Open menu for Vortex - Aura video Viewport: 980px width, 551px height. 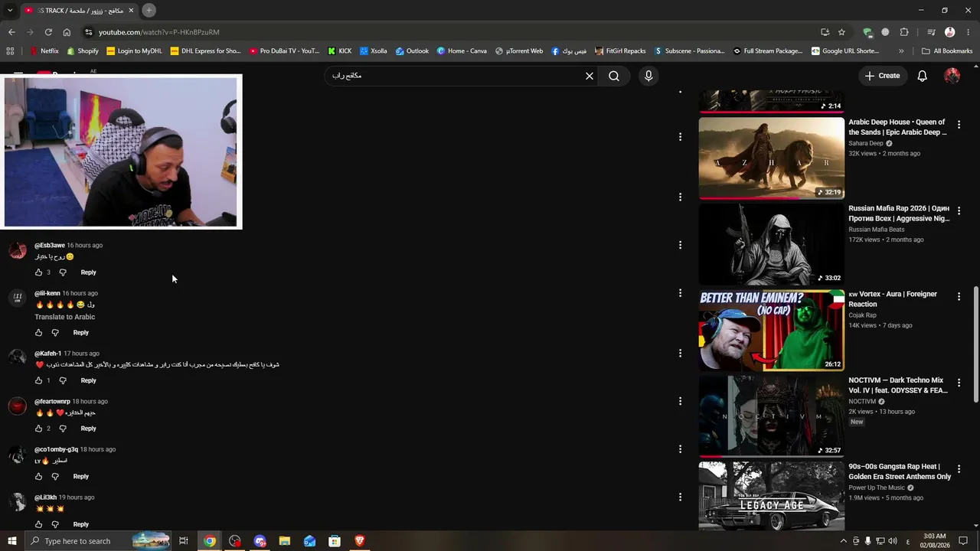(x=959, y=296)
